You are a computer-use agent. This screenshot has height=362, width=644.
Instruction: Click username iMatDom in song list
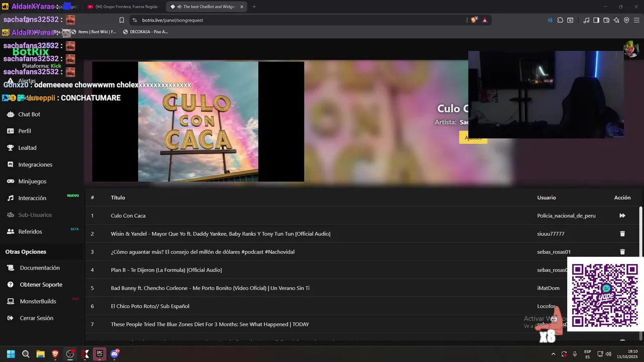click(x=548, y=288)
